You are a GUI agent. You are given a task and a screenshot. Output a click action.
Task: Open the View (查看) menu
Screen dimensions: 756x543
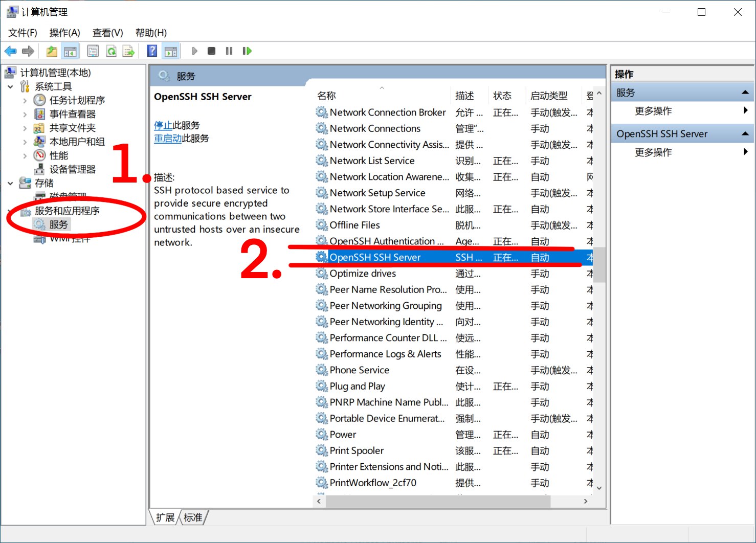(107, 33)
